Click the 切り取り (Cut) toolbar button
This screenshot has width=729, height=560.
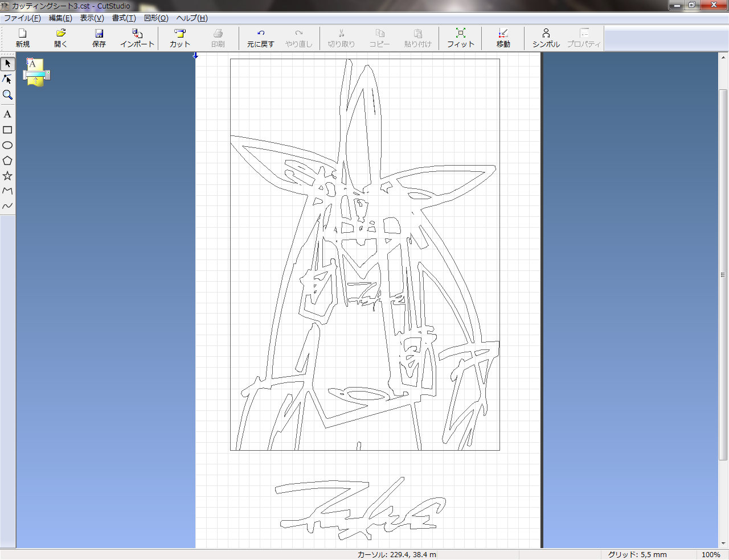tap(342, 38)
